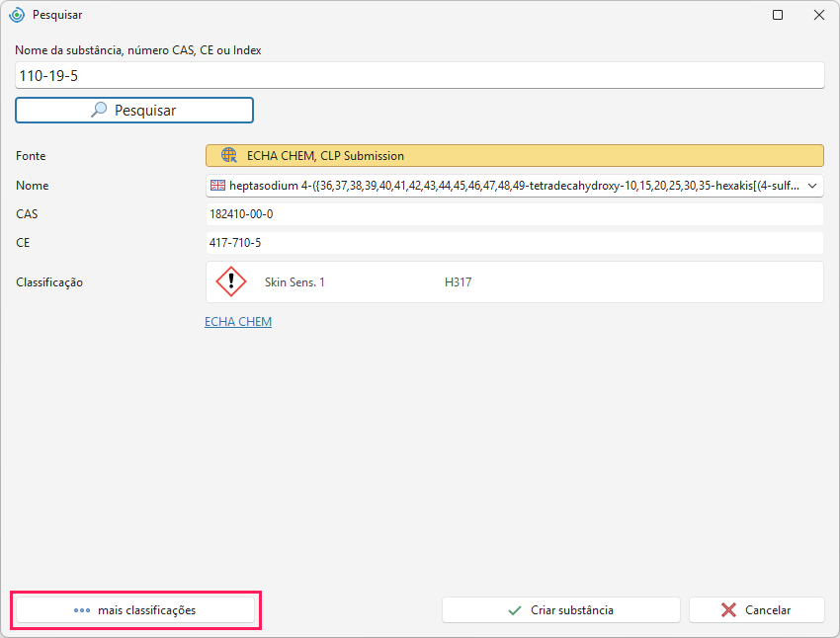The image size is (840, 638).
Task: Click the Skin Sens. 1 classification text
Action: [x=294, y=282]
